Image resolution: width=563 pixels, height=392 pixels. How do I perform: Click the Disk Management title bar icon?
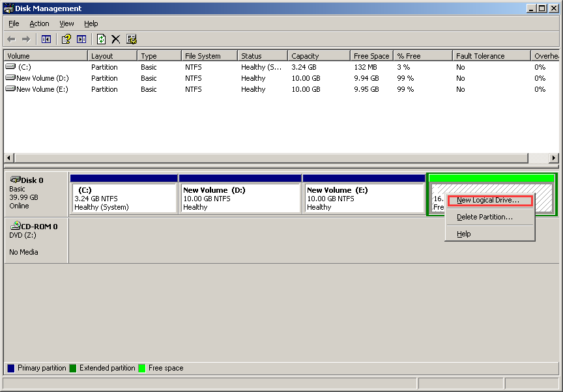click(8, 8)
